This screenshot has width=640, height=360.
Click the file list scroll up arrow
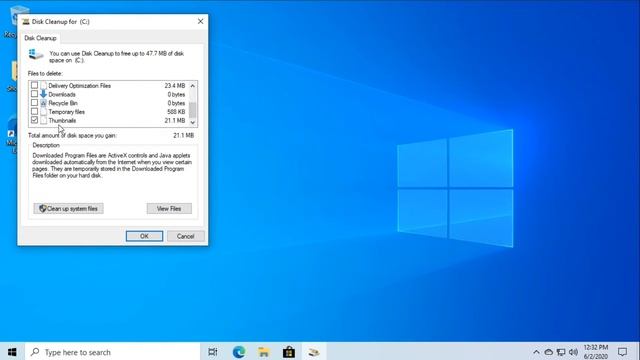click(x=193, y=86)
